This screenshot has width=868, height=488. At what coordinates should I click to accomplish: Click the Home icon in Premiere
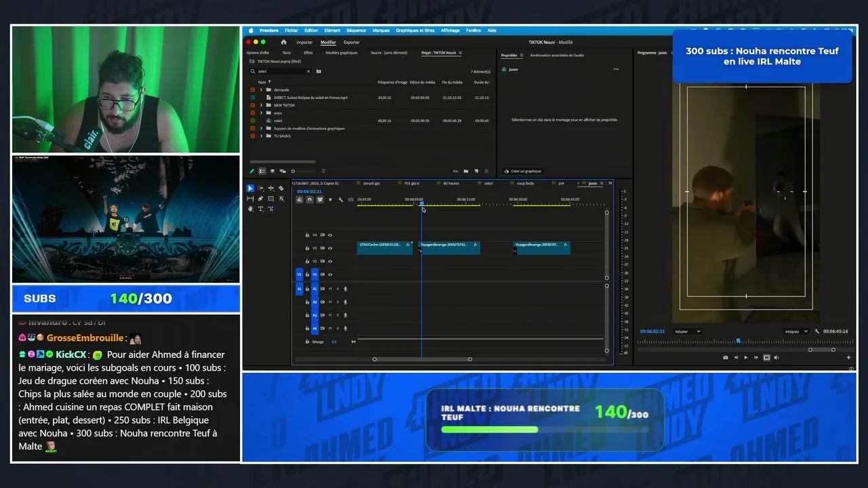click(282, 42)
